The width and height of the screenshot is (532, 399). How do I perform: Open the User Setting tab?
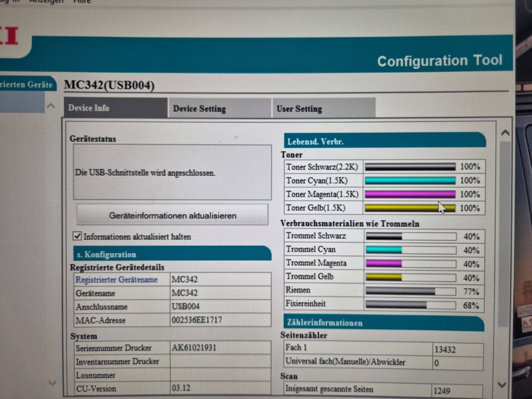(324, 108)
